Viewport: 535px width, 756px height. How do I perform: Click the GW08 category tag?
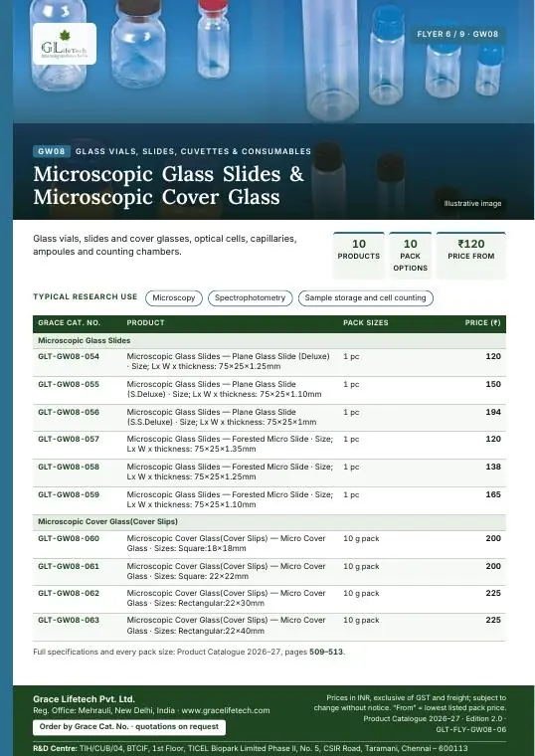pyautogui.click(x=52, y=151)
